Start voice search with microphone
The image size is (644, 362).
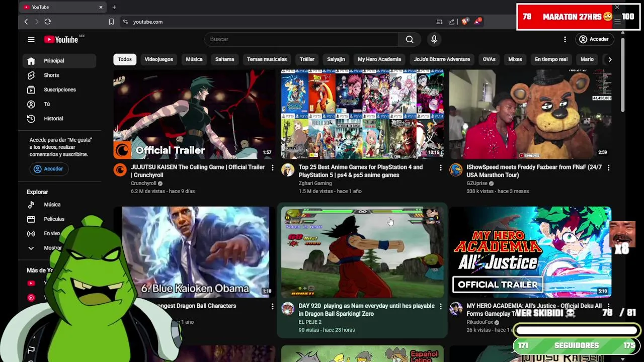click(x=434, y=39)
